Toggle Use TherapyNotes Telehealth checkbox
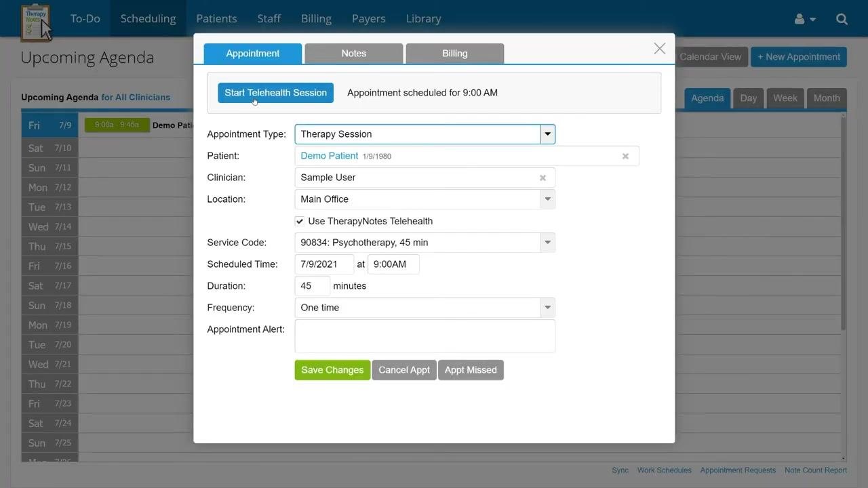Image resolution: width=868 pixels, height=488 pixels. [x=299, y=221]
